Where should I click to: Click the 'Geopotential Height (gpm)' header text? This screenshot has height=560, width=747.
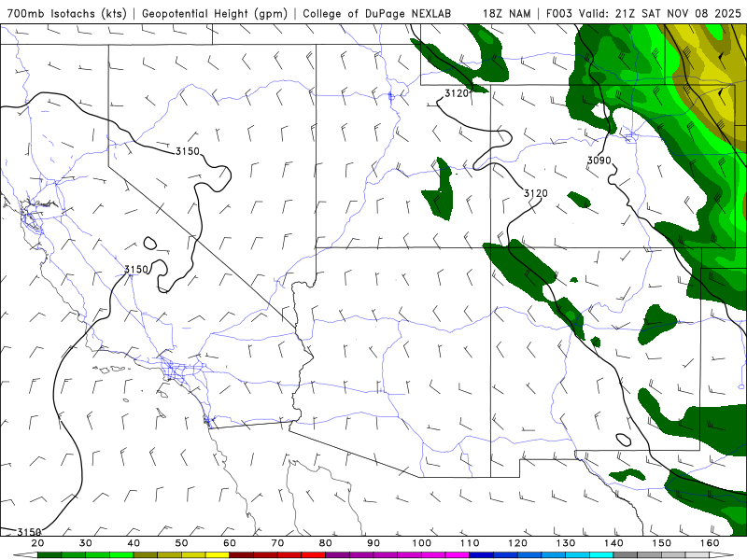click(x=215, y=13)
